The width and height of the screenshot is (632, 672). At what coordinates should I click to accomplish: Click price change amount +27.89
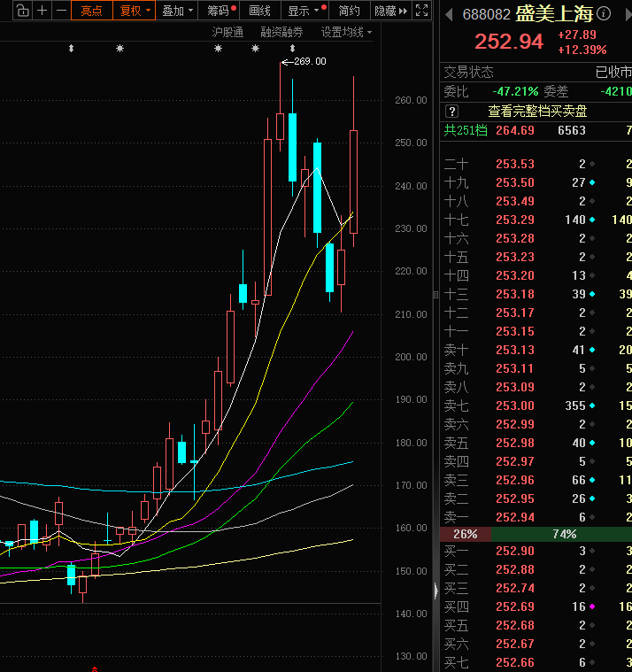pos(577,35)
